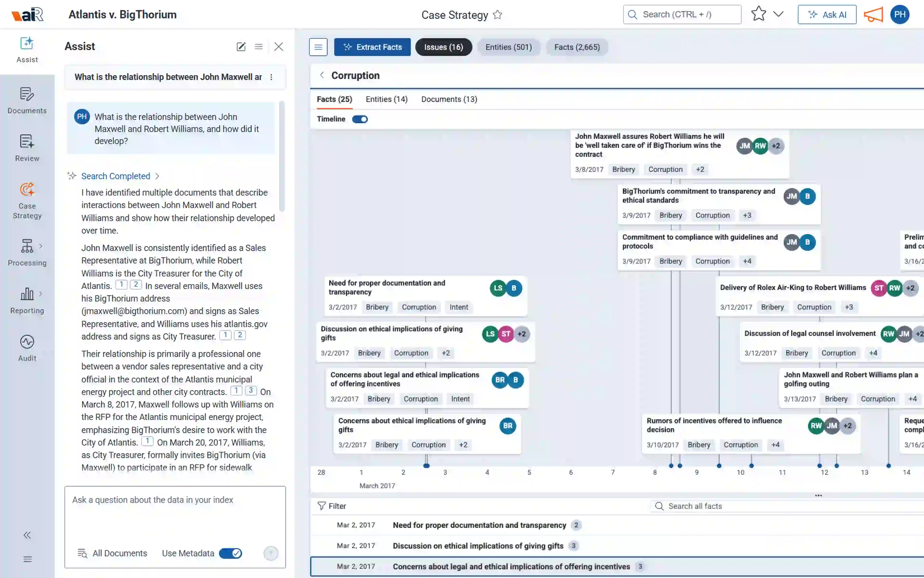Toggle the issues list panel icon
Viewport: 924px width, 578px height.
pyautogui.click(x=318, y=47)
